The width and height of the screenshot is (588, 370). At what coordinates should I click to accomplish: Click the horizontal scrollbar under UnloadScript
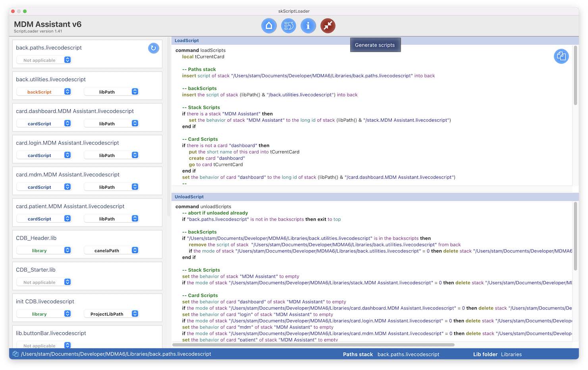pos(314,345)
